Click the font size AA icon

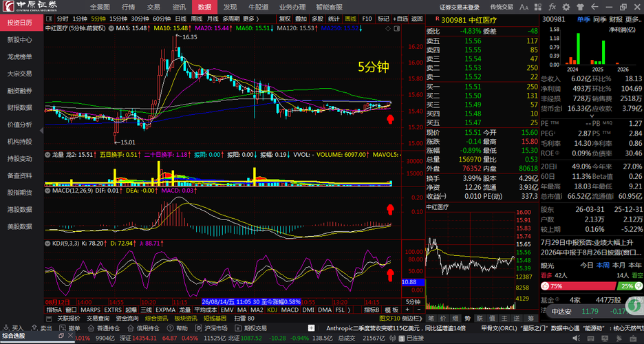coord(524,7)
